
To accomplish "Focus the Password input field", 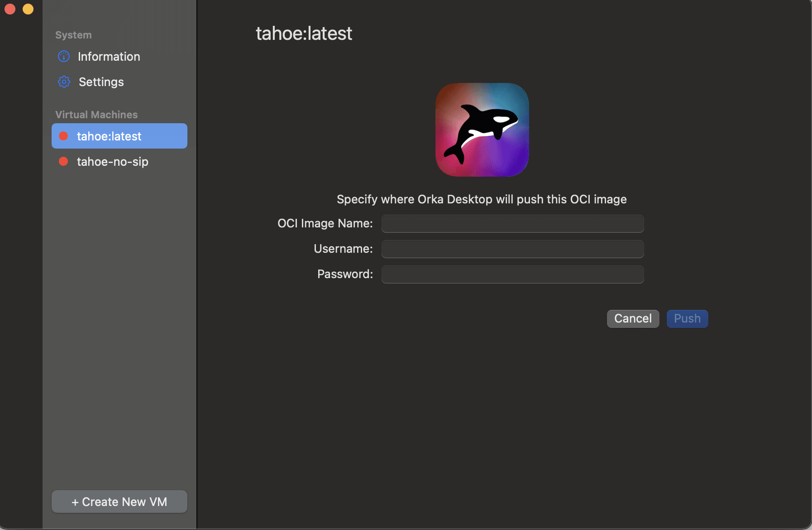I will click(x=512, y=275).
